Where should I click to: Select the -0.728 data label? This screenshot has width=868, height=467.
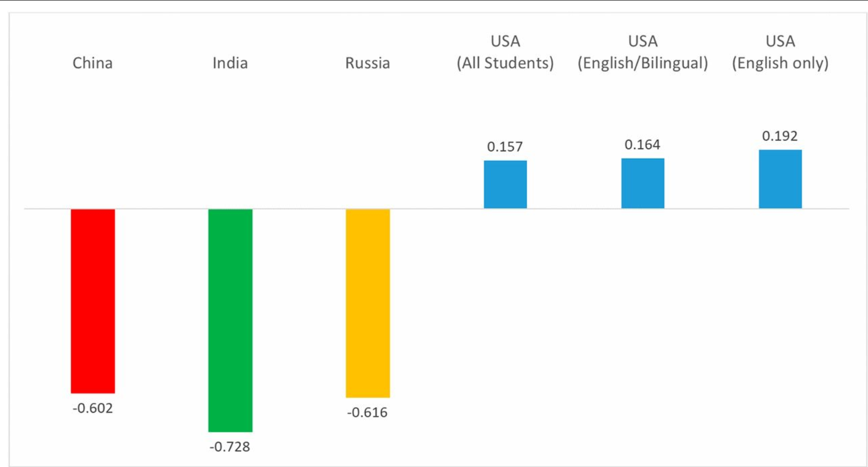point(230,447)
